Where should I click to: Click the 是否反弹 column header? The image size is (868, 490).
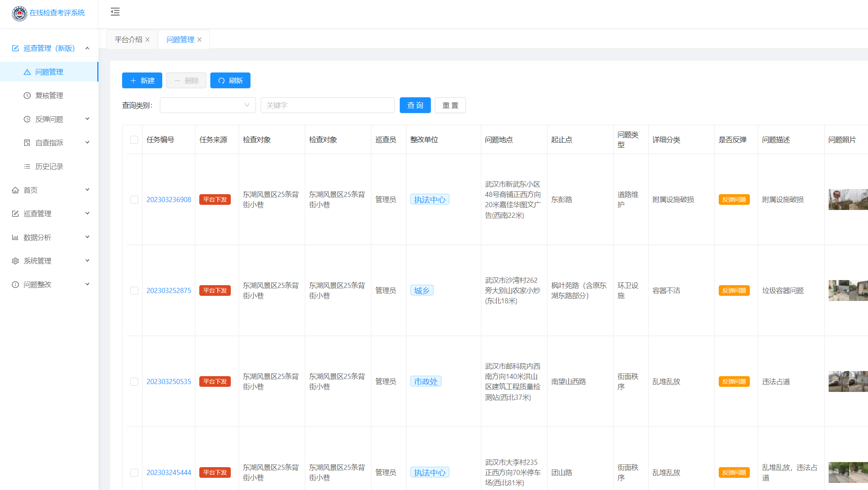coord(733,140)
